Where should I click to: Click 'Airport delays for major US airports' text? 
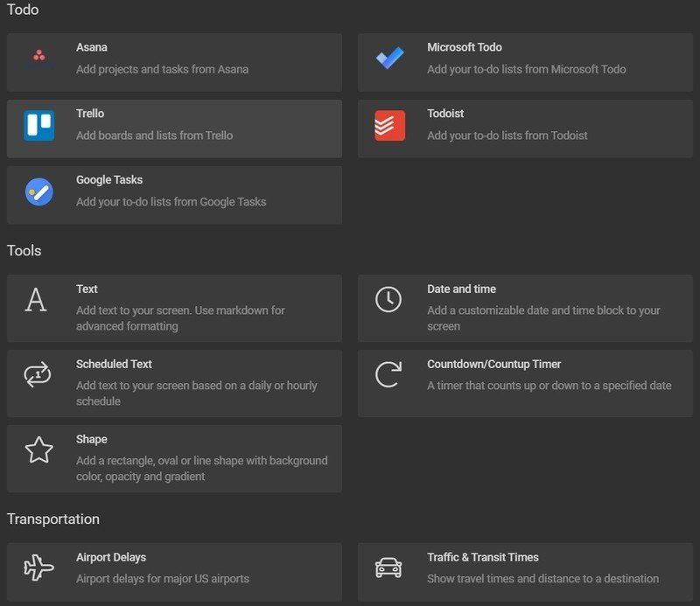[x=163, y=579]
